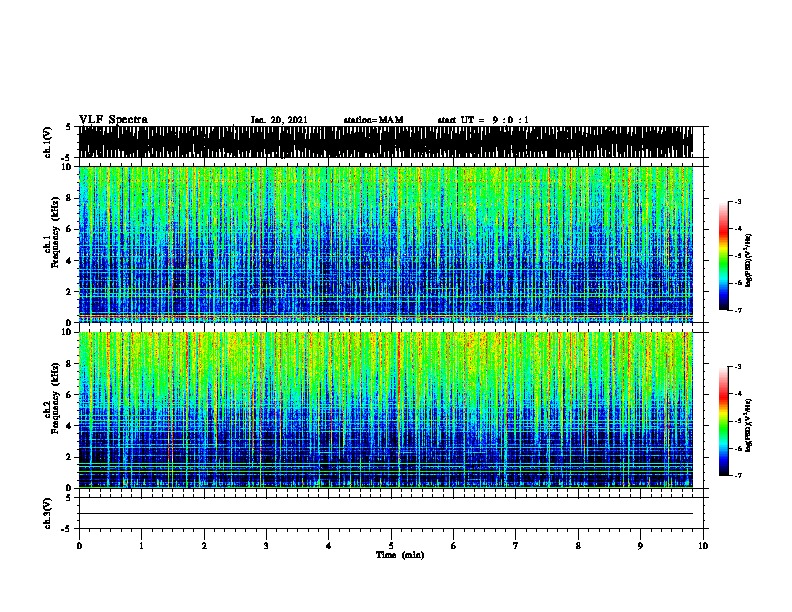792x612 pixels.
Task: Click the "-5" label on ch.1 color bar
Action: [x=737, y=256]
